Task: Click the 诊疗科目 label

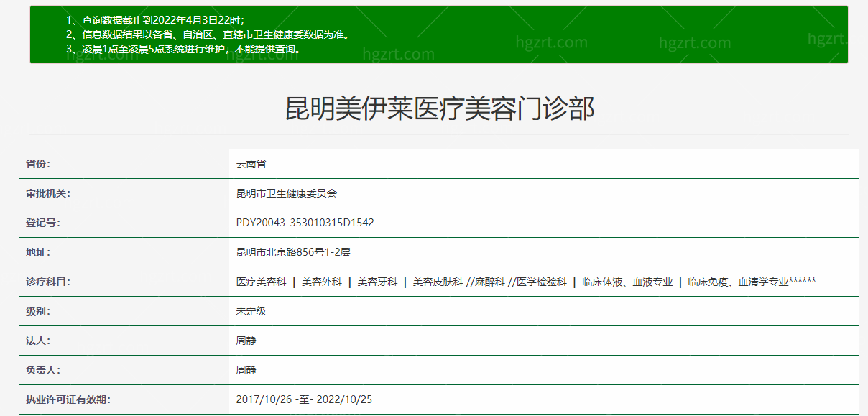Action: point(48,282)
